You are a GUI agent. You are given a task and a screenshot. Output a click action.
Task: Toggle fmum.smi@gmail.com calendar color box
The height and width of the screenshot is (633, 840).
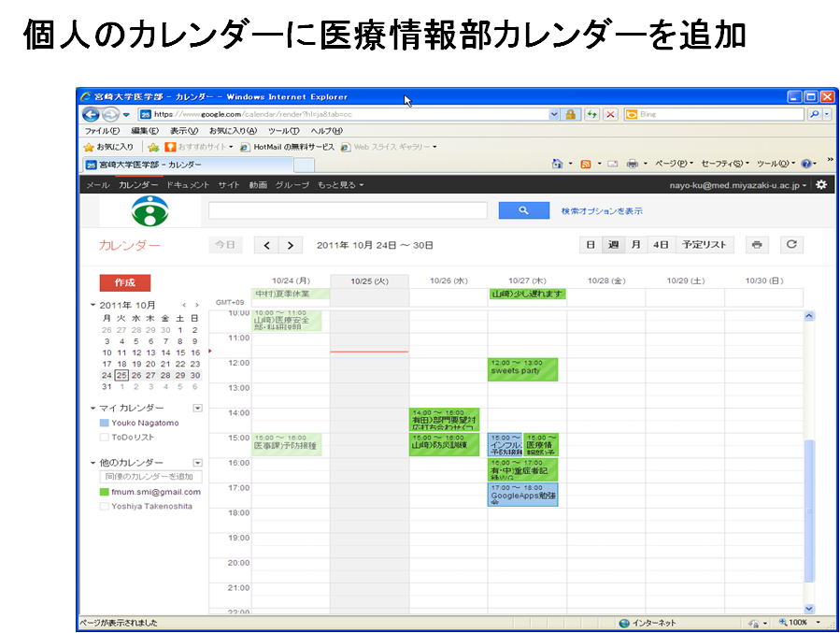[105, 492]
